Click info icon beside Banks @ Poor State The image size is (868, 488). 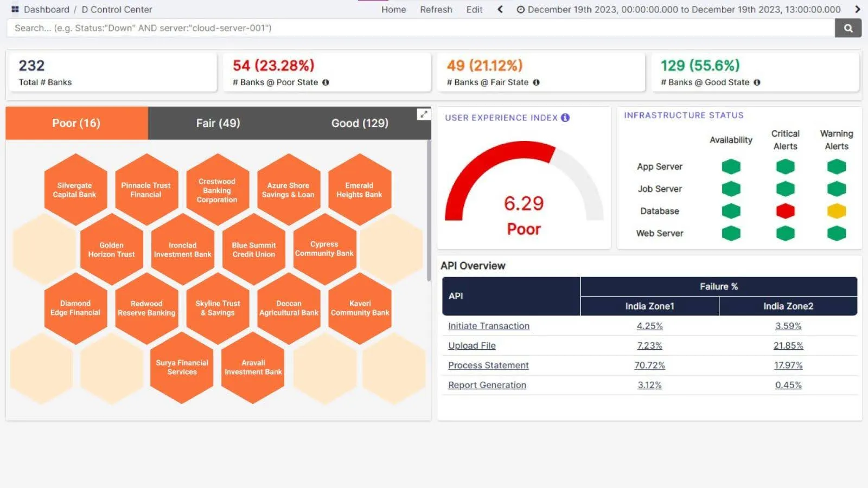pos(325,82)
